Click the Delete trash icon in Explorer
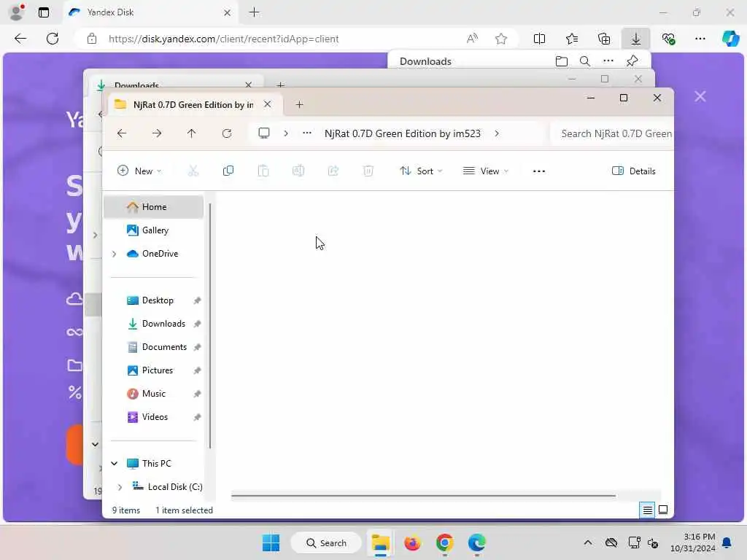747x560 pixels. pyautogui.click(x=368, y=171)
